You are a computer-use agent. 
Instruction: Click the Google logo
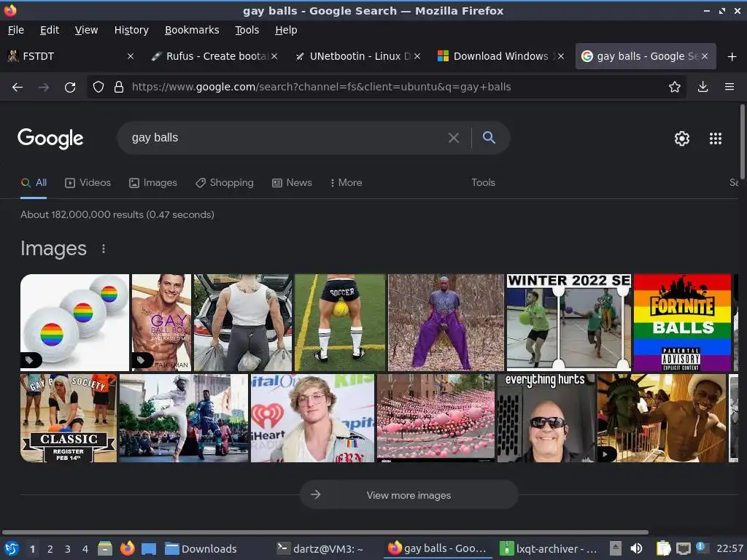point(50,139)
